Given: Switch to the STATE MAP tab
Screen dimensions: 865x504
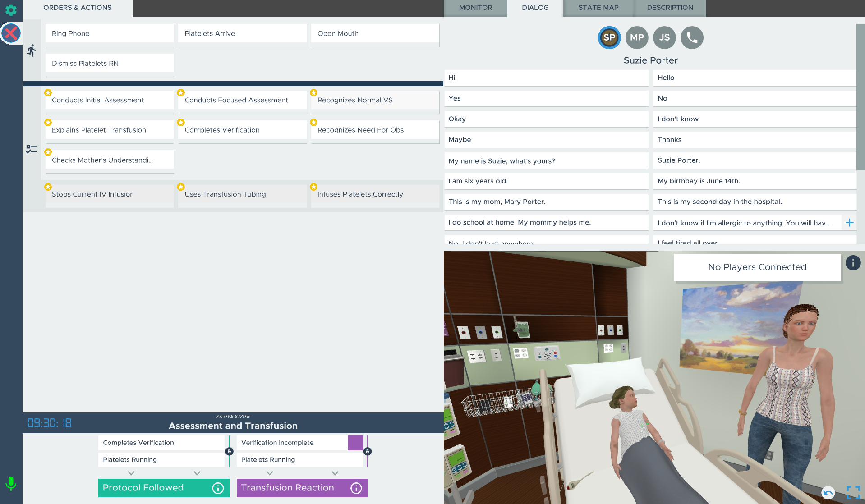Looking at the screenshot, I should tap(598, 8).
